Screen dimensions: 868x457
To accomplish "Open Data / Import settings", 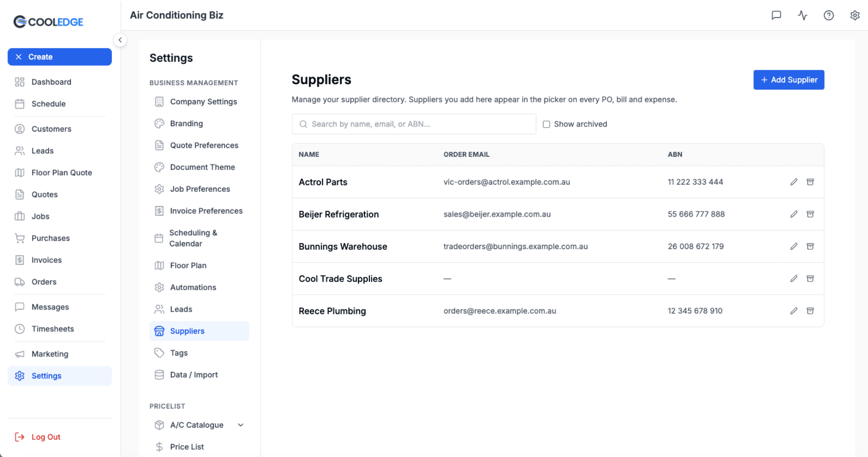I will pos(199,375).
